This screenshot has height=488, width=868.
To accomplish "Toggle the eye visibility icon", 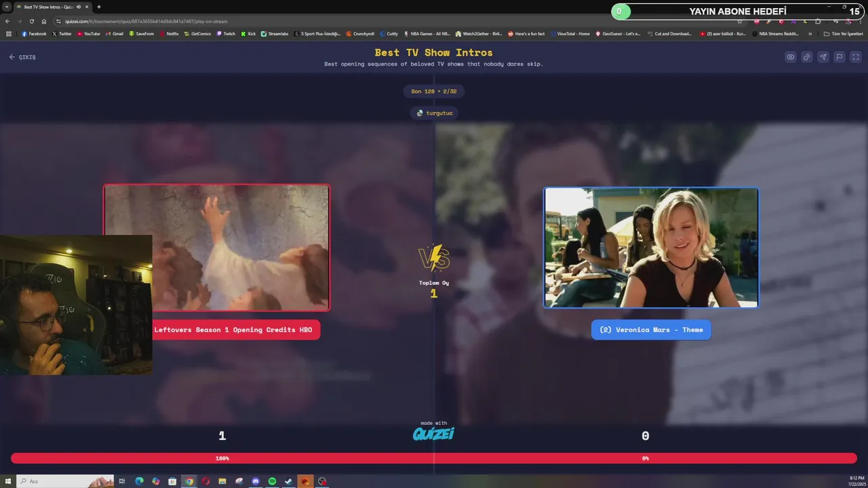I will pos(791,57).
